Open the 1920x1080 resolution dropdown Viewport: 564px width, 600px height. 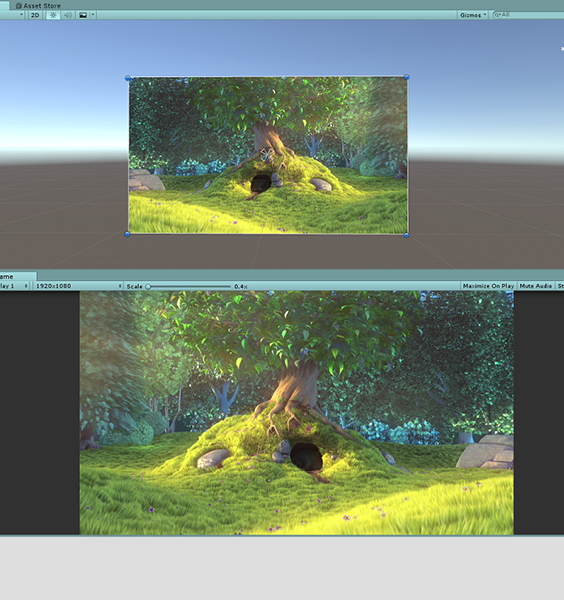(78, 286)
